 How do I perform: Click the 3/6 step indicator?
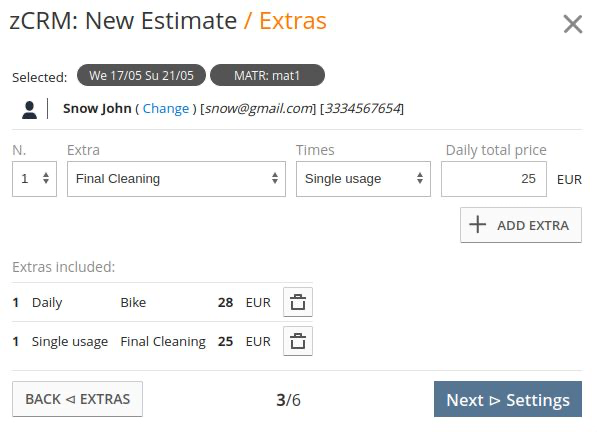288,400
